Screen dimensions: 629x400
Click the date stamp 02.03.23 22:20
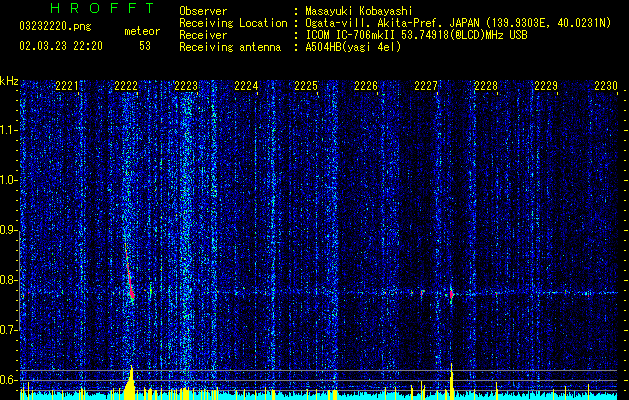[x=61, y=46]
